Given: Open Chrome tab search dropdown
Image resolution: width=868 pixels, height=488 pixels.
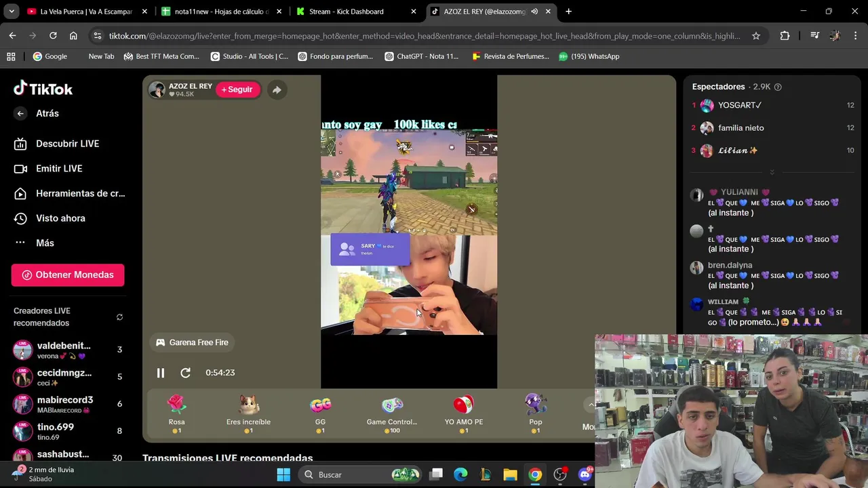Looking at the screenshot, I should point(12,12).
